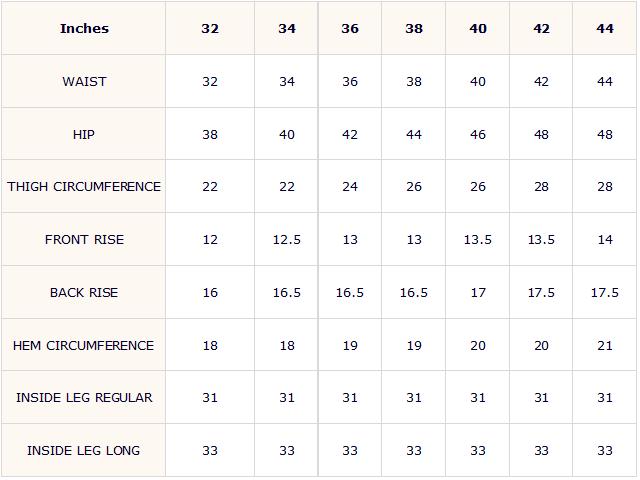Click hem circumference 21 for size 44
This screenshot has width=640, height=480.
click(x=604, y=346)
